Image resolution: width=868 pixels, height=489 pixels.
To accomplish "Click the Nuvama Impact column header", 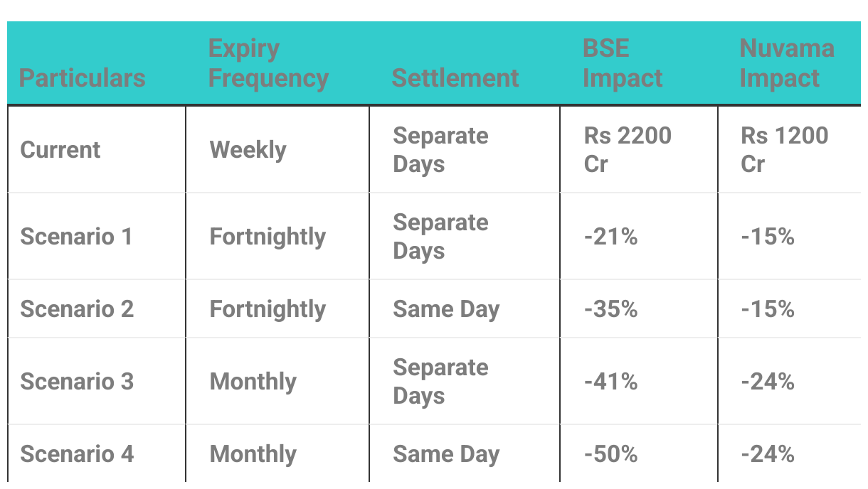I will [786, 63].
